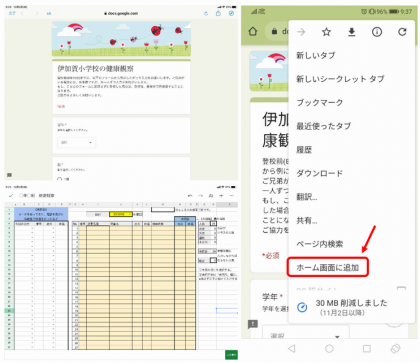
Task: Tap the plus icon in spreadsheet toolbar
Action: coord(221,196)
